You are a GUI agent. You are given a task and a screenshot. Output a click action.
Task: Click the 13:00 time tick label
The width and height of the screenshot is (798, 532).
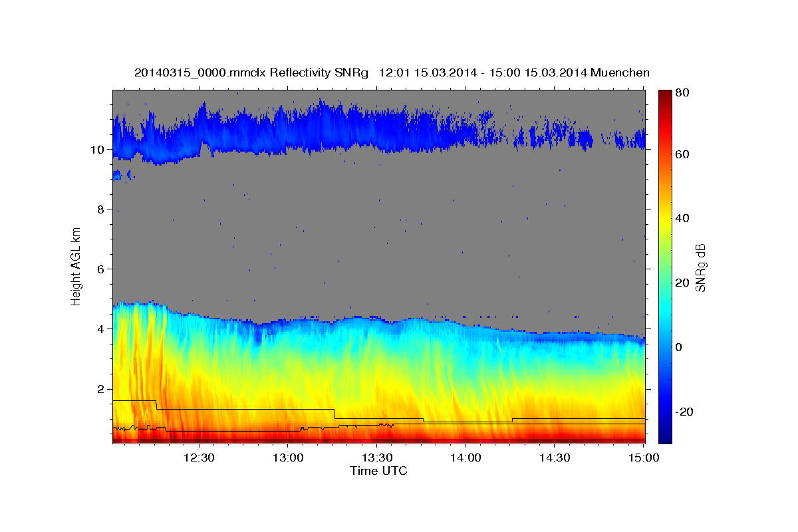click(x=287, y=458)
